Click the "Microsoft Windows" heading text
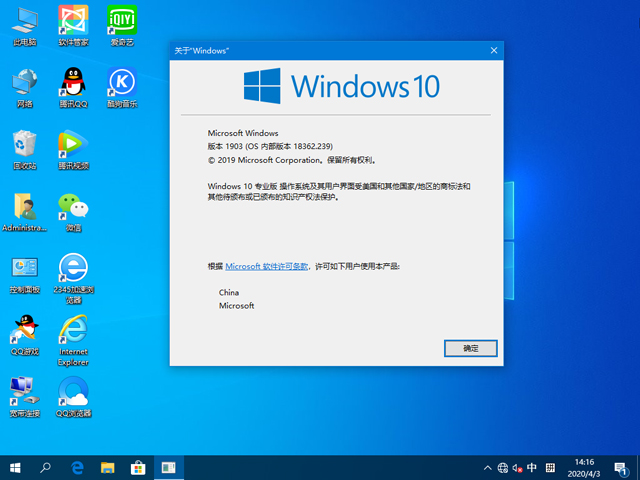This screenshot has height=480, width=640. (x=243, y=133)
